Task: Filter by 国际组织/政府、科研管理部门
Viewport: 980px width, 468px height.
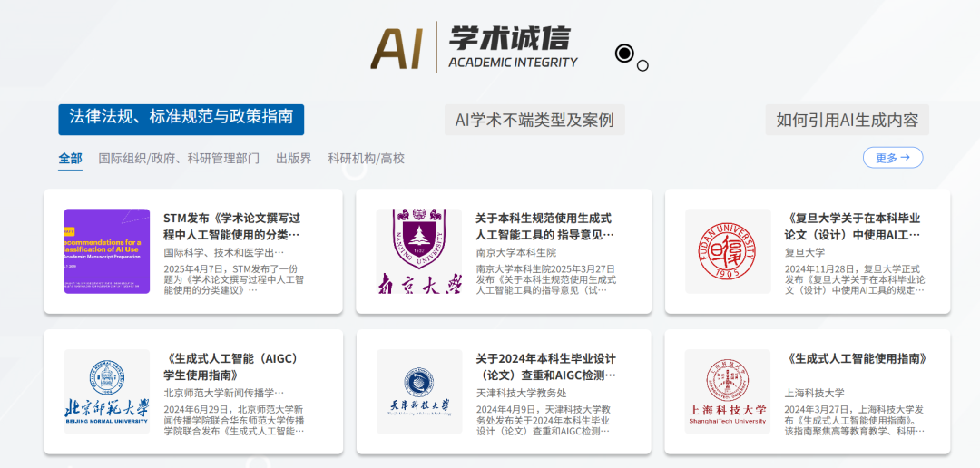Action: pos(179,158)
